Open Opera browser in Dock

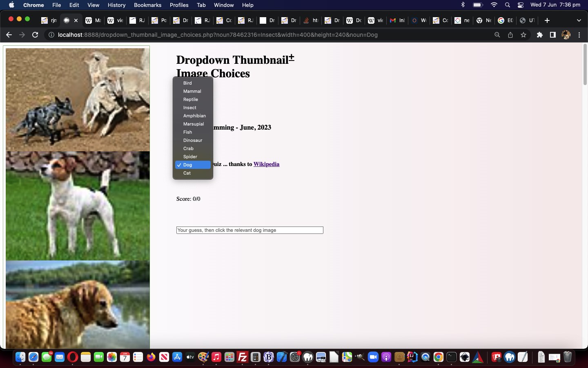pos(73,357)
